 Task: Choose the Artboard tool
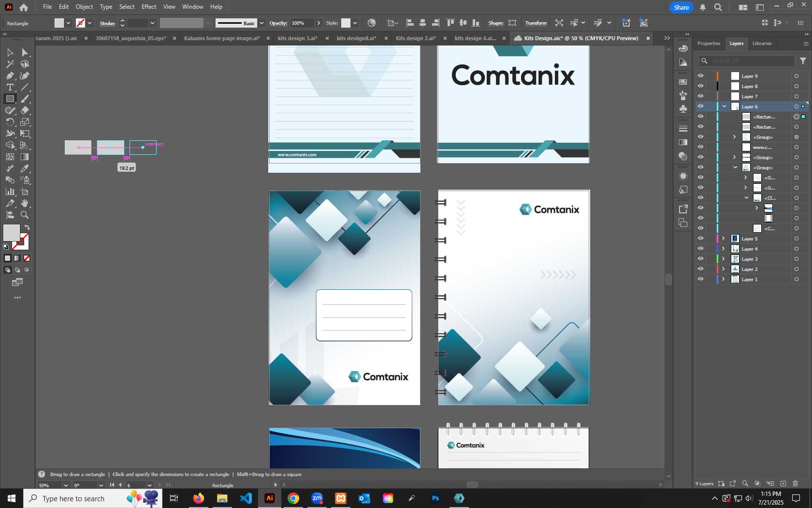click(25, 192)
